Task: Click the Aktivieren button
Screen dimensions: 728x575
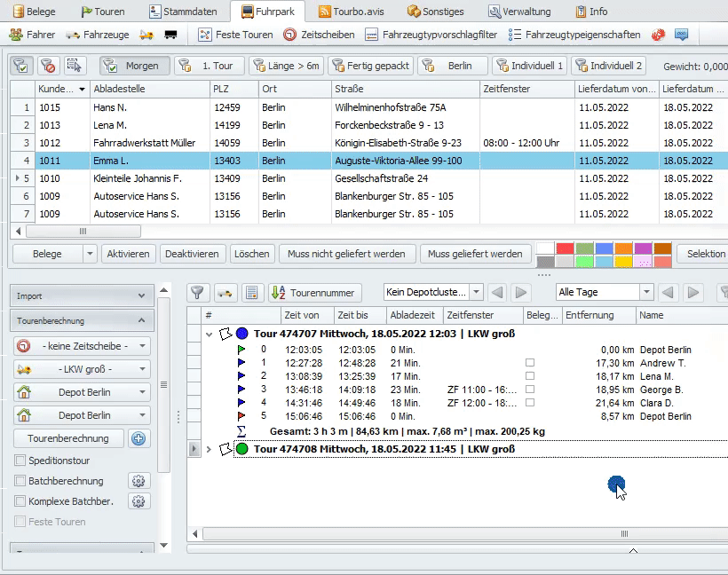Action: click(x=128, y=254)
